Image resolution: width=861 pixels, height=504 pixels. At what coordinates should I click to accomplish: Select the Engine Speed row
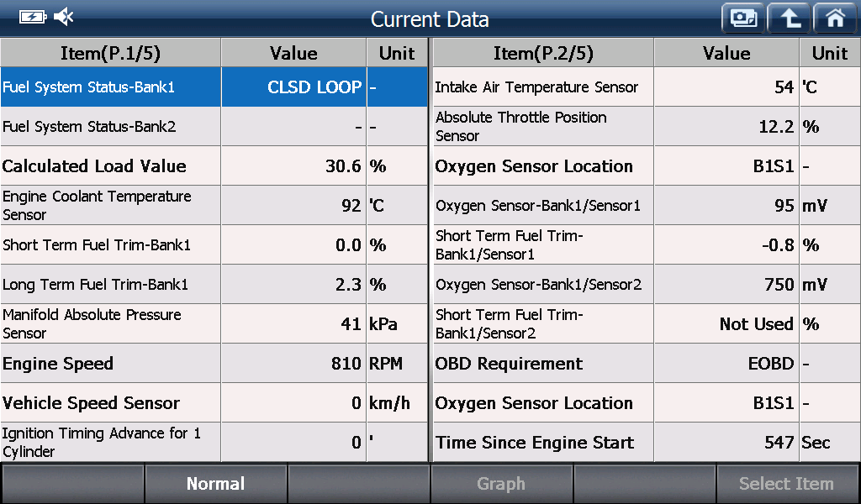[214, 363]
